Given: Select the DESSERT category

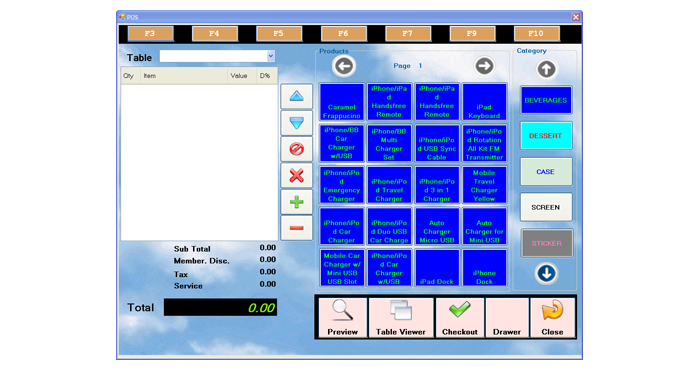Looking at the screenshot, I should point(546,136).
